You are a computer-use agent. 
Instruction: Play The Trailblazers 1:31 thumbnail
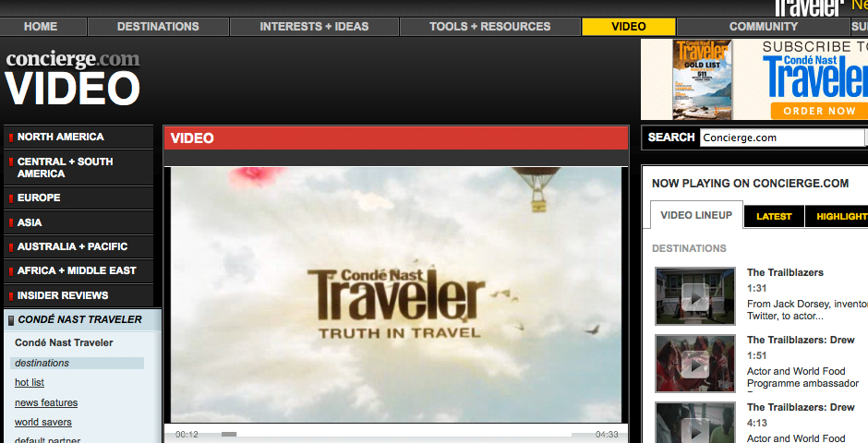694,296
